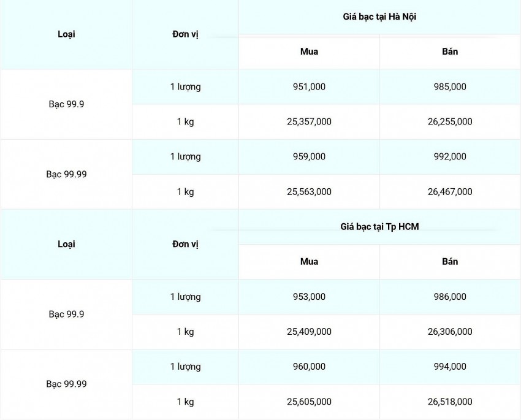Image resolution: width=521 pixels, height=420 pixels.
Task: Select the 986,000 sell price cell
Action: (450, 297)
